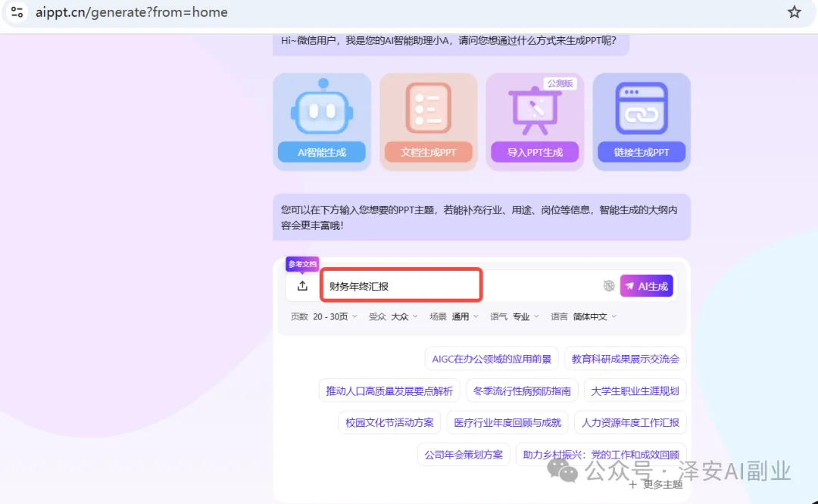Click the purple presentation board icon
This screenshot has width=818, height=504.
pos(535,110)
